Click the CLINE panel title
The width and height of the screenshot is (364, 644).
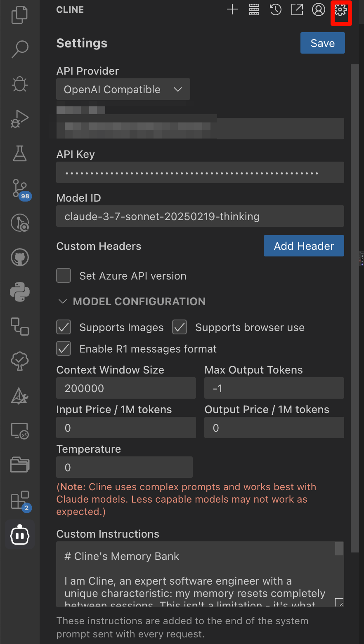click(70, 9)
